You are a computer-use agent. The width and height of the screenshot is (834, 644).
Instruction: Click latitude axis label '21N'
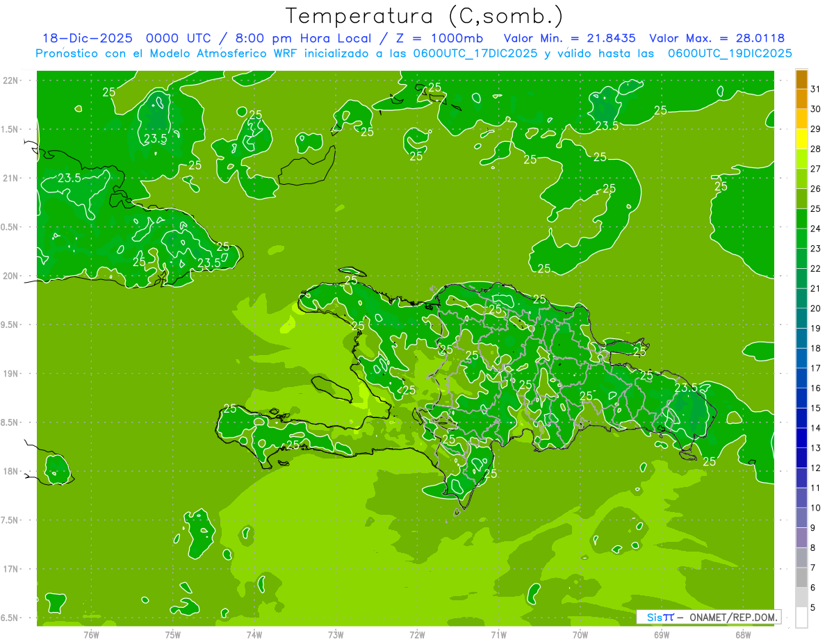[10, 178]
